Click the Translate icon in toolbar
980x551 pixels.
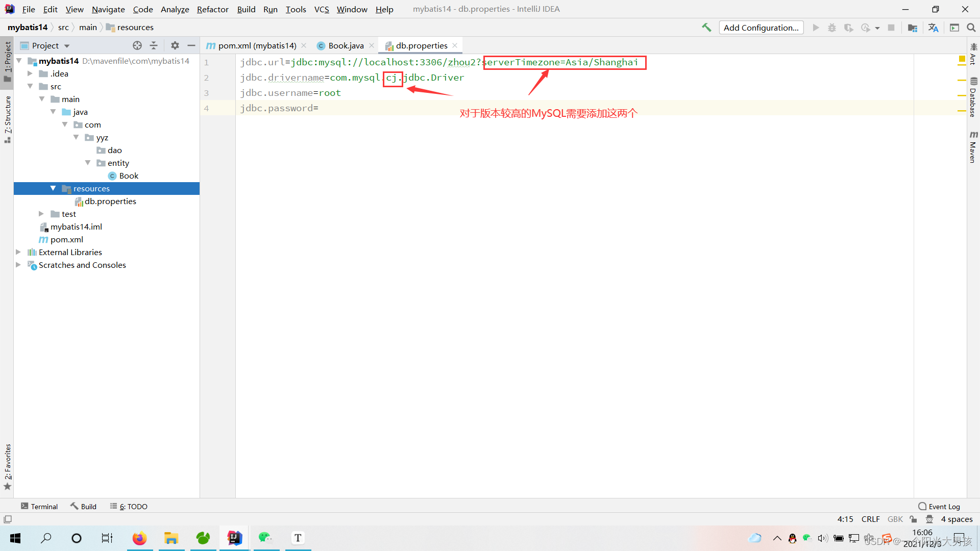933,28
